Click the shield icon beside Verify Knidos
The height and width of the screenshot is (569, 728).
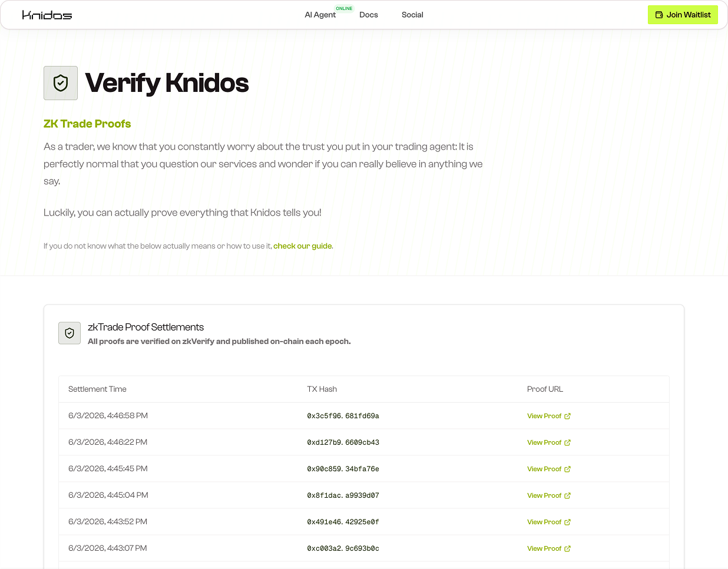pyautogui.click(x=61, y=83)
